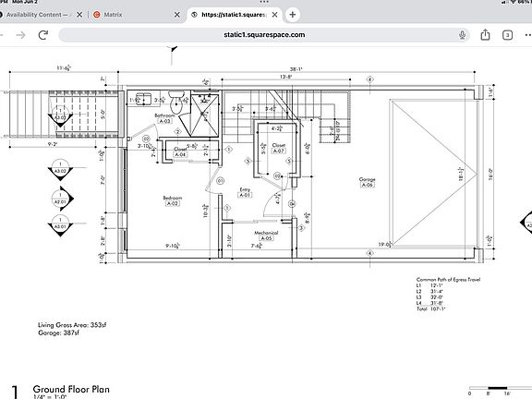The width and height of the screenshot is (532, 399).
Task: Close the Matrix tab
Action: 177,15
